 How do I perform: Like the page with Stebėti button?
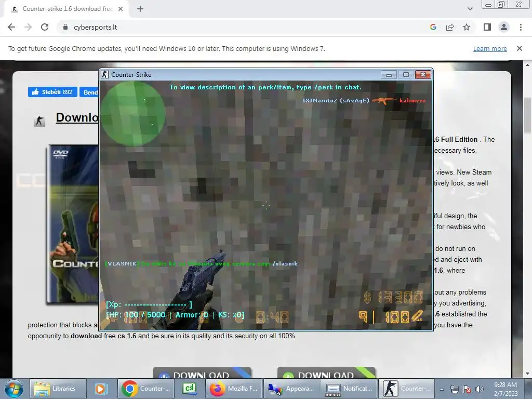coord(52,92)
